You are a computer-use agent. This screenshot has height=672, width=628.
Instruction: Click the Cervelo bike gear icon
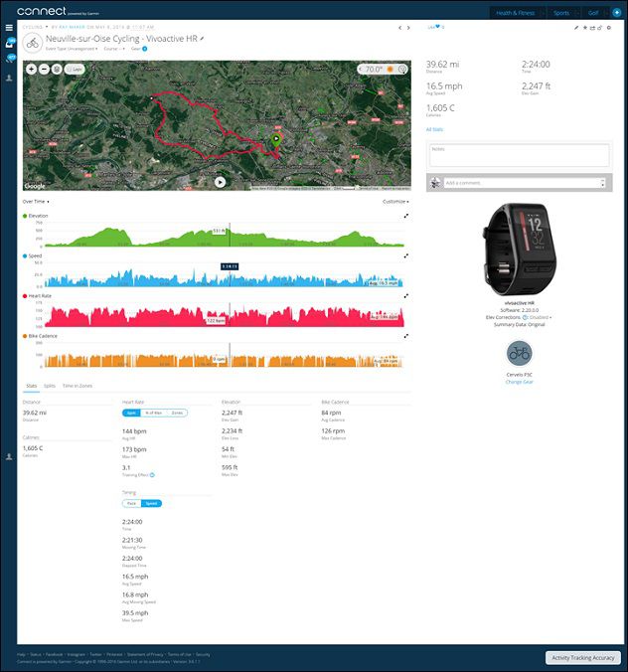pyautogui.click(x=519, y=353)
